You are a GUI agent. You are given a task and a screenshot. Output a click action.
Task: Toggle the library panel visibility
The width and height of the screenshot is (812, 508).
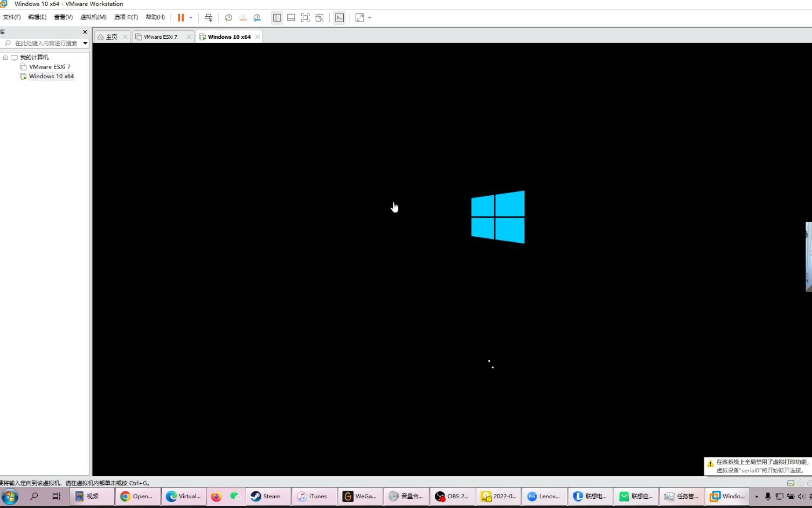tap(277, 17)
